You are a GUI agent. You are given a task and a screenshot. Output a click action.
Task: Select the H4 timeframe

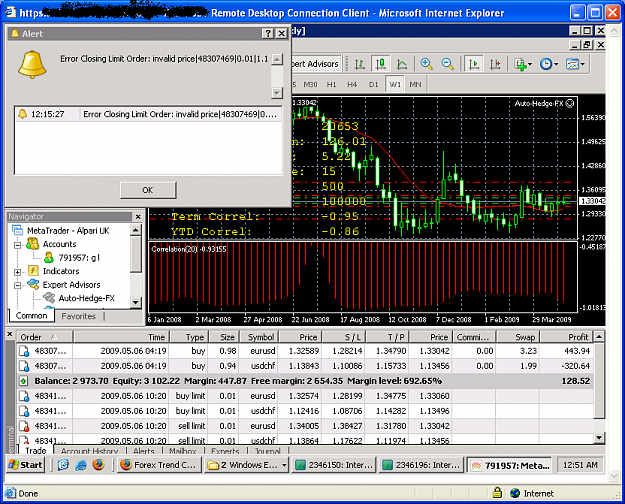tap(352, 84)
